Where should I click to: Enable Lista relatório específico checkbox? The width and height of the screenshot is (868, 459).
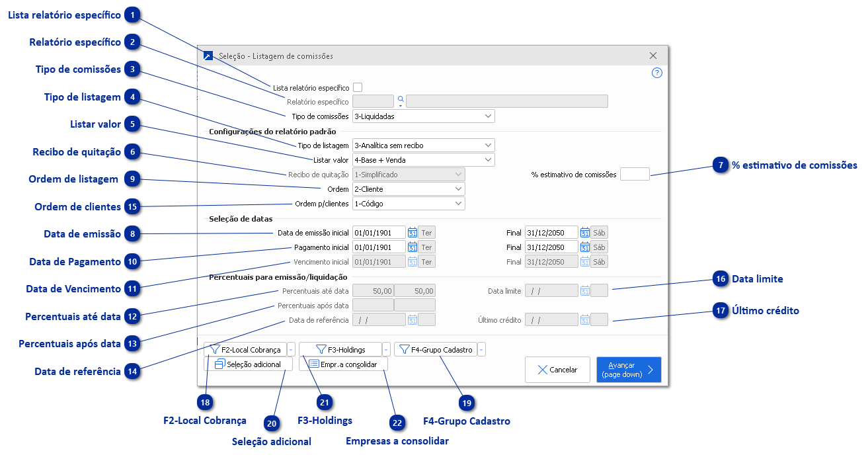coord(358,87)
